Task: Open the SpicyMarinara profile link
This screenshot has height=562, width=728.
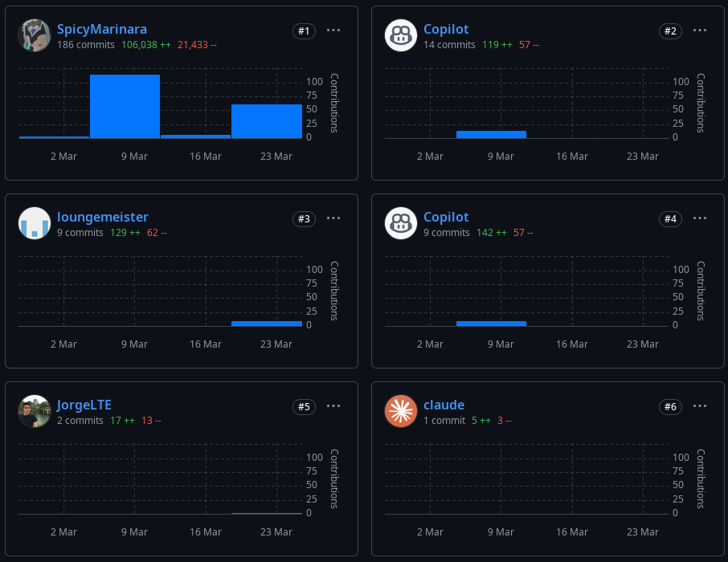Action: pos(102,29)
